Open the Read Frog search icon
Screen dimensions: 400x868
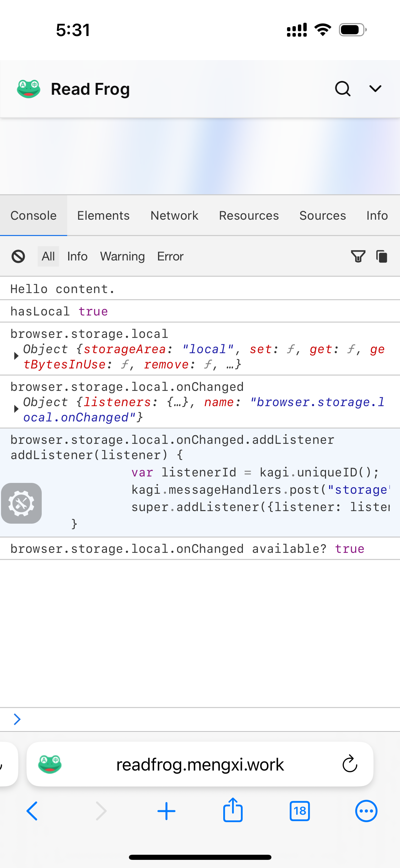(343, 89)
